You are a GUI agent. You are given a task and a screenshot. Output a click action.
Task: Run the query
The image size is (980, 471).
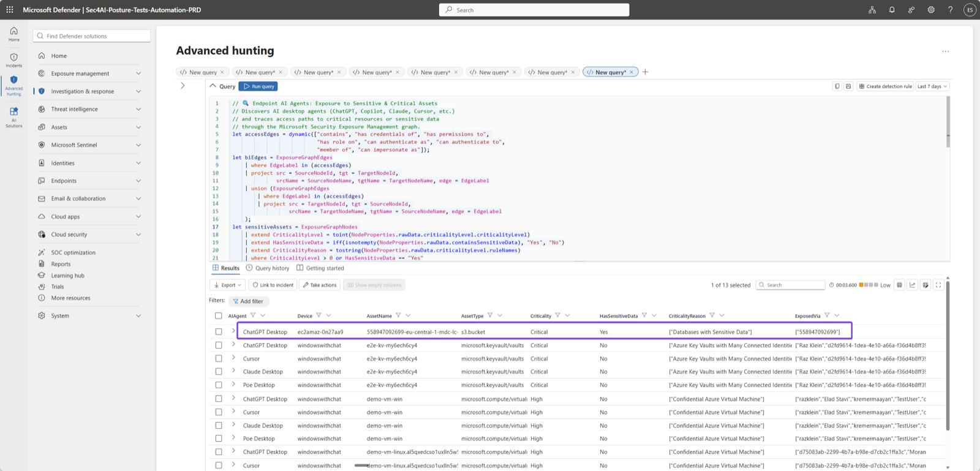click(x=258, y=86)
